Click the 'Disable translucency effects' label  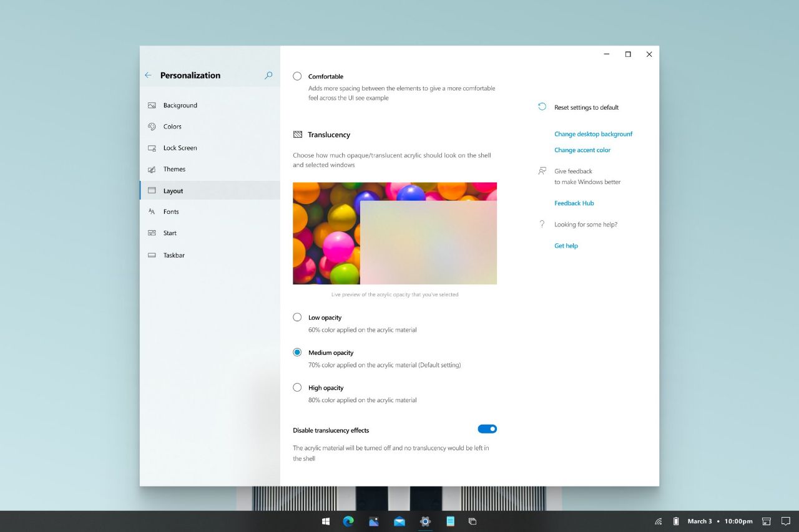point(331,430)
